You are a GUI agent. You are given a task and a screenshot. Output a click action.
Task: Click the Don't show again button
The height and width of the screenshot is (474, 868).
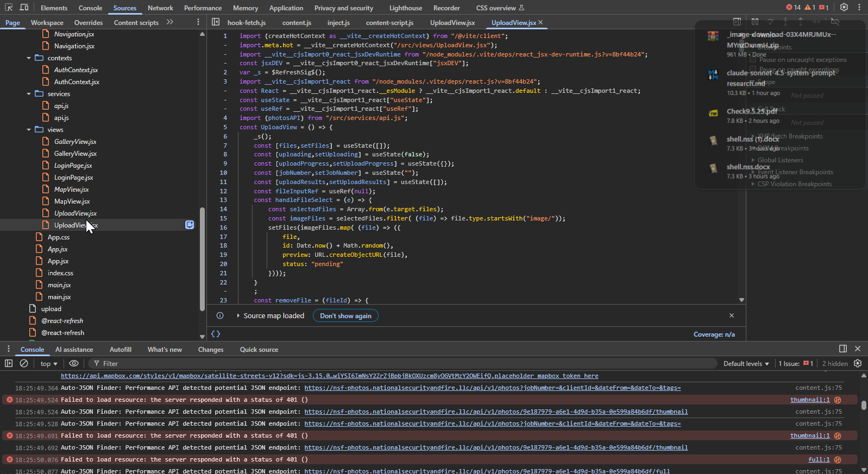(345, 315)
